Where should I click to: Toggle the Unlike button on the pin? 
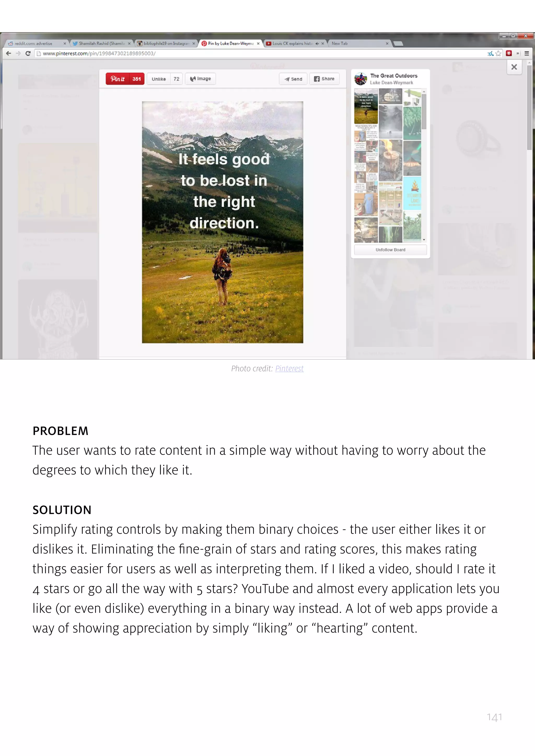pos(159,79)
